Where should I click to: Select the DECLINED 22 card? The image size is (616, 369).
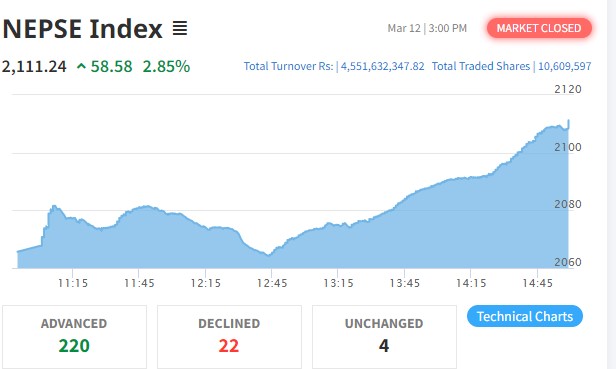click(x=229, y=337)
